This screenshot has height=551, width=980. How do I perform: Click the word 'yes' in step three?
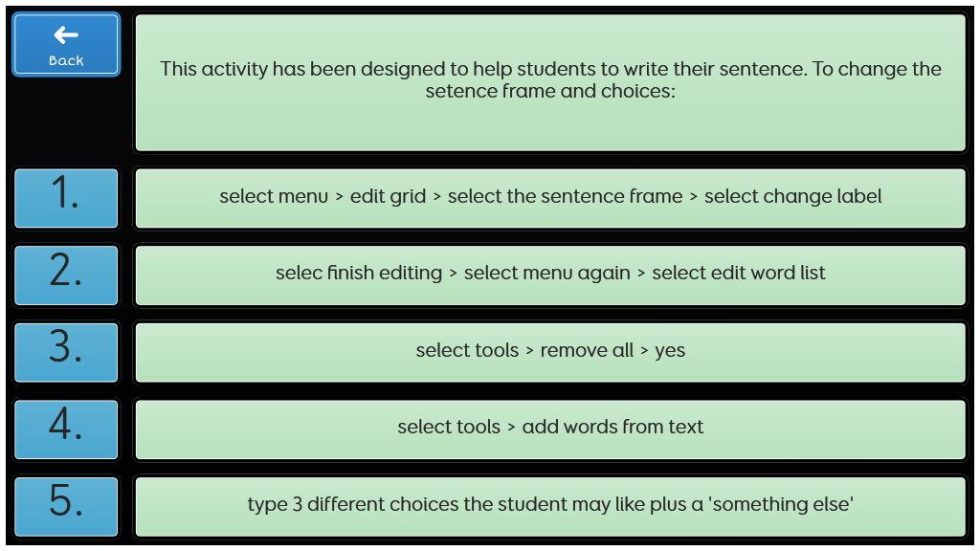pyautogui.click(x=670, y=352)
